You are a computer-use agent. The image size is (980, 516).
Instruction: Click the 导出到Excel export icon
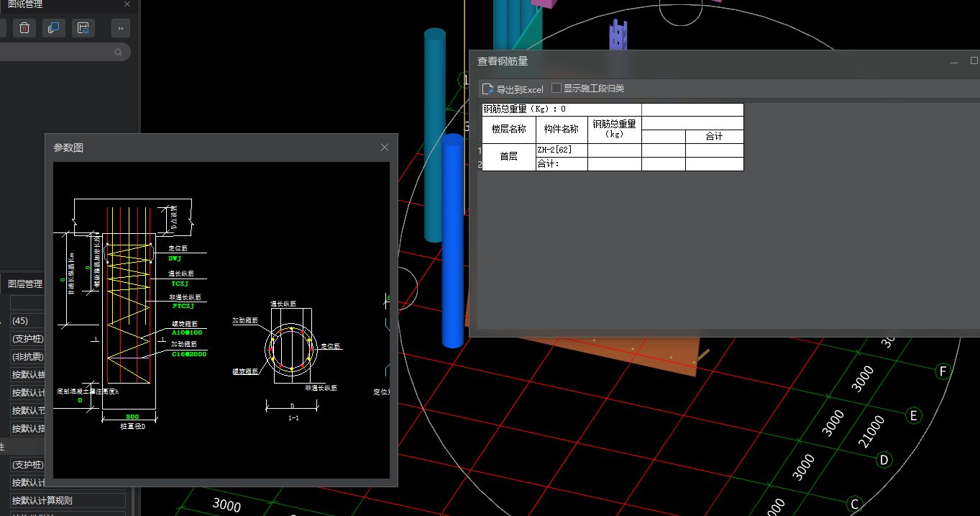pos(487,89)
